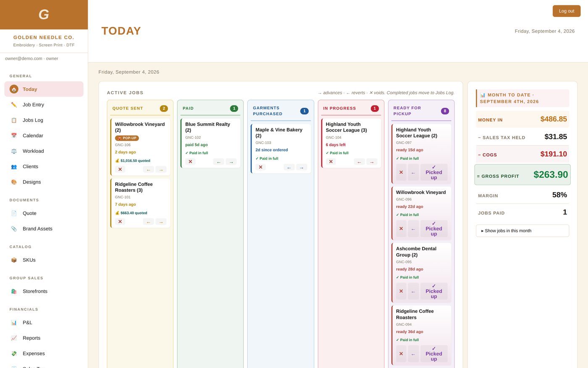
Task: Void the Maple & Vine Bakery job
Action: click(260, 167)
